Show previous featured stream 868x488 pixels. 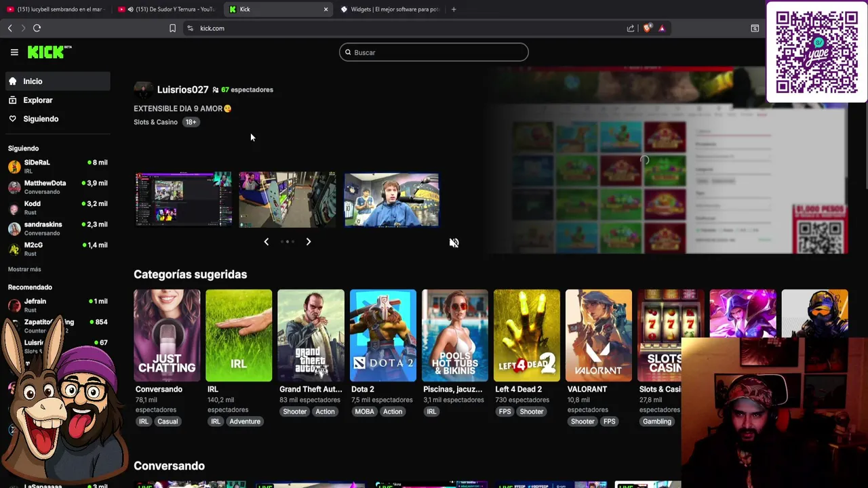(266, 241)
